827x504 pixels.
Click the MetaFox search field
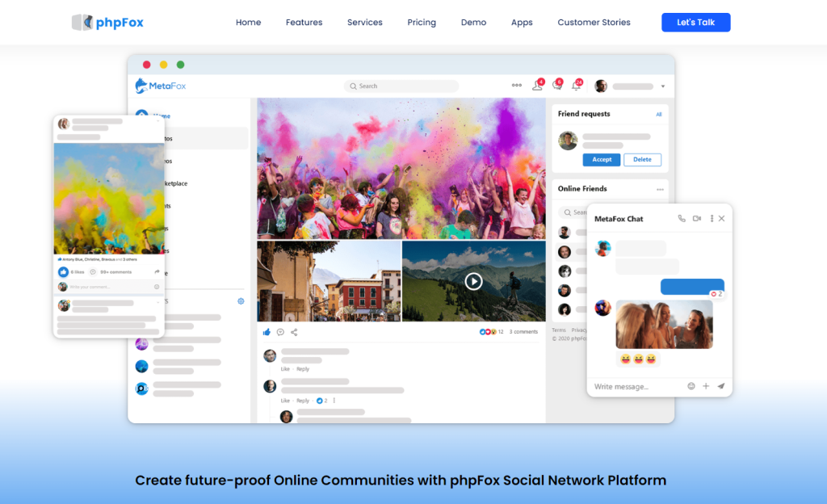click(401, 86)
